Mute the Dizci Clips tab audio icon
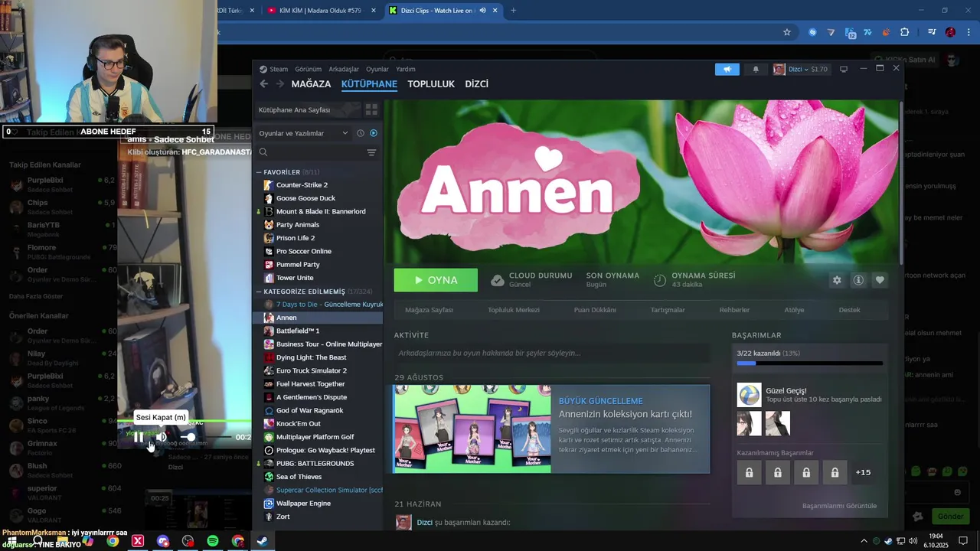The height and width of the screenshot is (551, 980). (483, 11)
